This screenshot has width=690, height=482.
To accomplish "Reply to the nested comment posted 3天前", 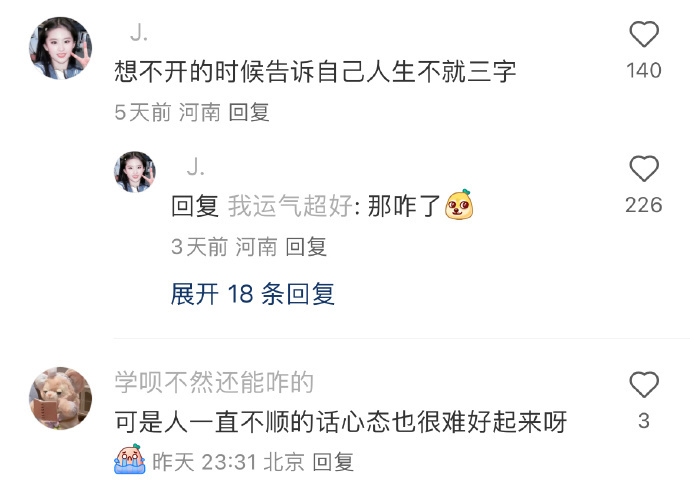I will [x=306, y=247].
